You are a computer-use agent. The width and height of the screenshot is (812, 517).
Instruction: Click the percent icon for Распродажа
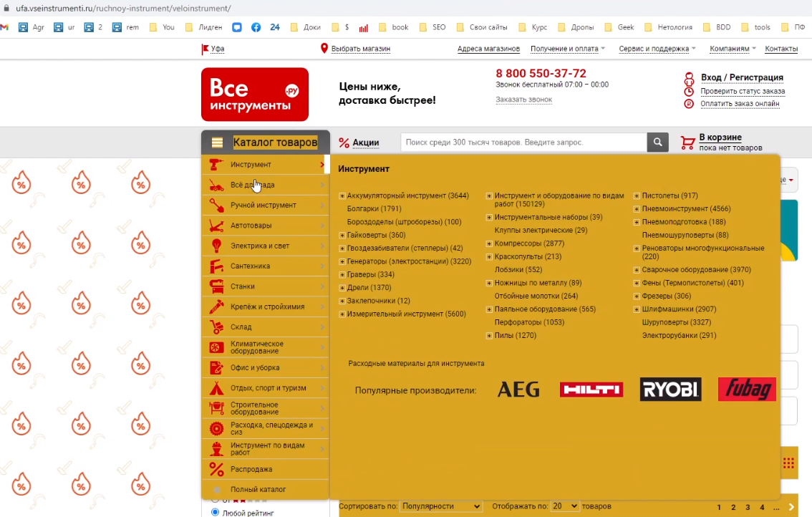click(216, 469)
